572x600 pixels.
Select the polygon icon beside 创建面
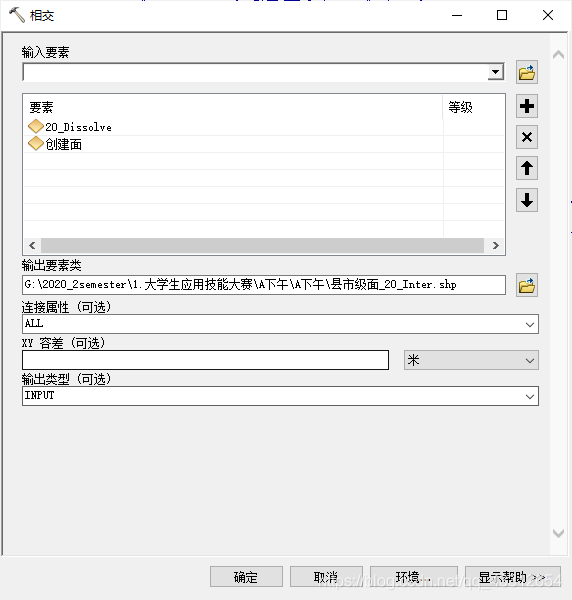pos(36,143)
